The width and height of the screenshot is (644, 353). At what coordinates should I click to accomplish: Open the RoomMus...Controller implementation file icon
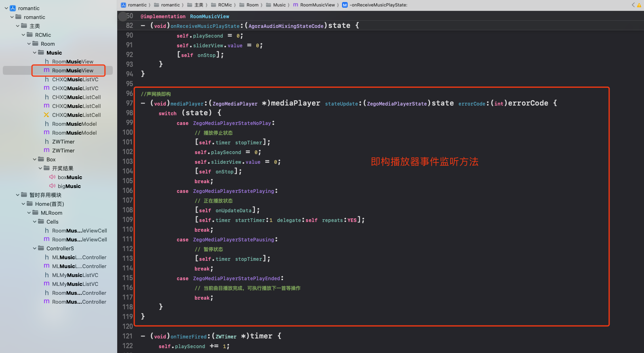pos(47,302)
